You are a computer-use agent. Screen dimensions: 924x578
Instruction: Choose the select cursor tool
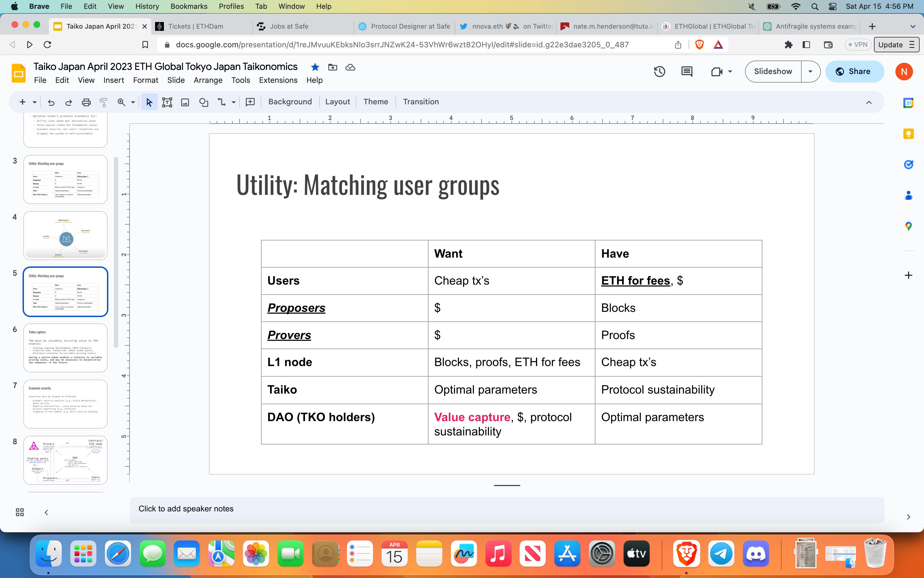[149, 102]
